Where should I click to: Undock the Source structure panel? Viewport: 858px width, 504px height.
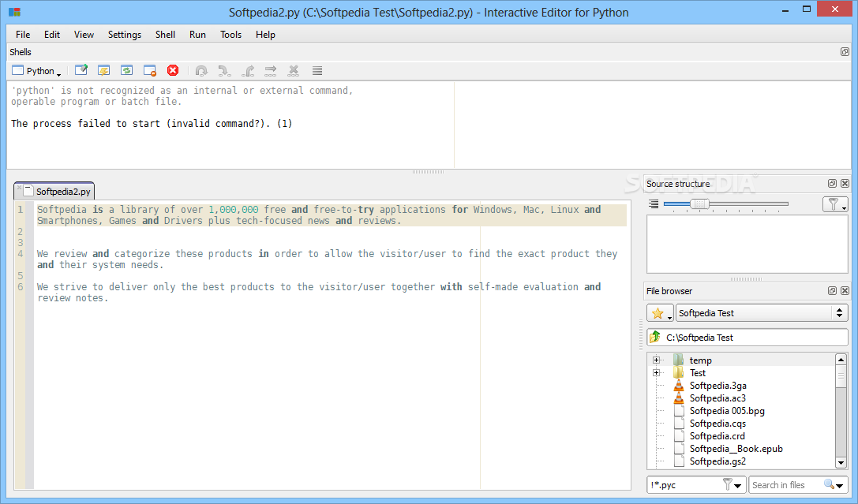point(832,184)
